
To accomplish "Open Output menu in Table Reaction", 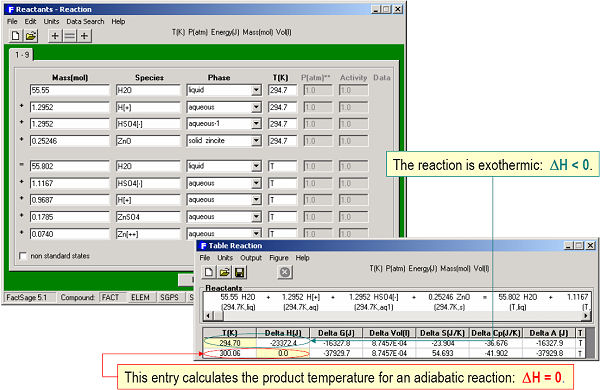I will pos(251,258).
